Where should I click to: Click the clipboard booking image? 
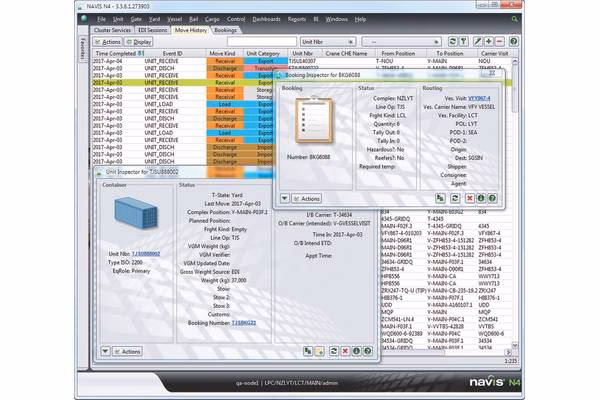(314, 120)
